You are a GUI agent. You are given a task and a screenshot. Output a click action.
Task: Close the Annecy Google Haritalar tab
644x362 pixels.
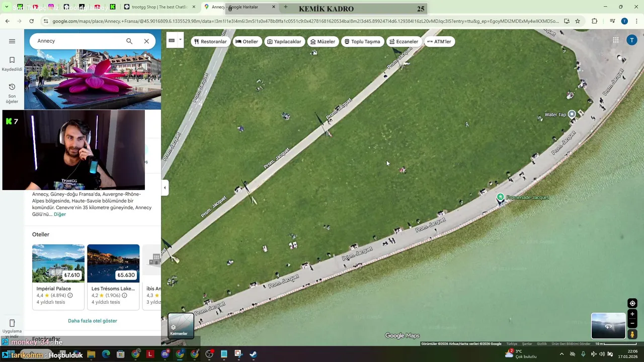coord(274,7)
